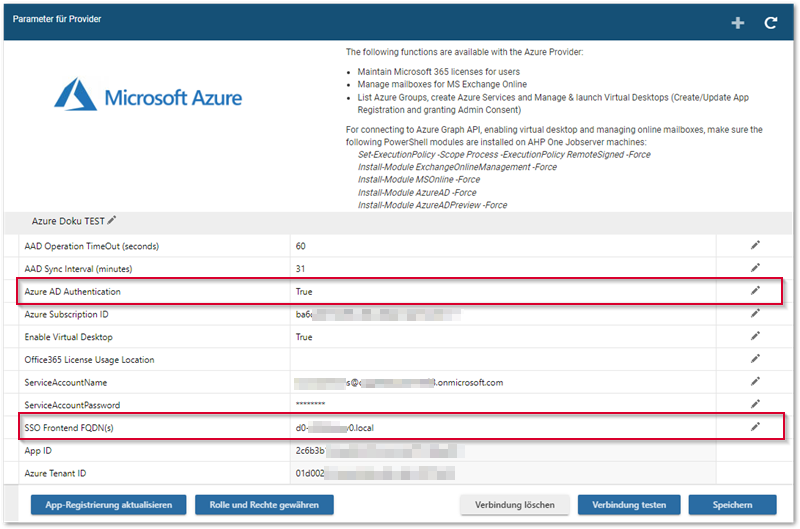Edit Enable Virtual Desktop setting
Viewport: 800px width, 529px height.
(755, 336)
